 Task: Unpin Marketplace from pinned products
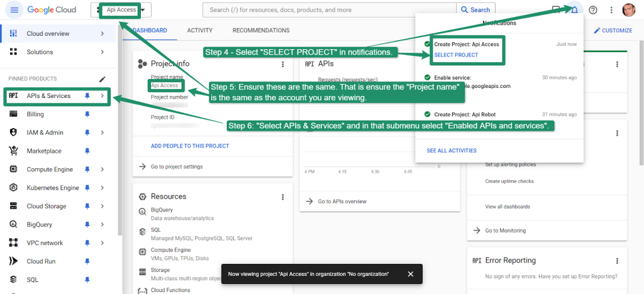tap(87, 151)
